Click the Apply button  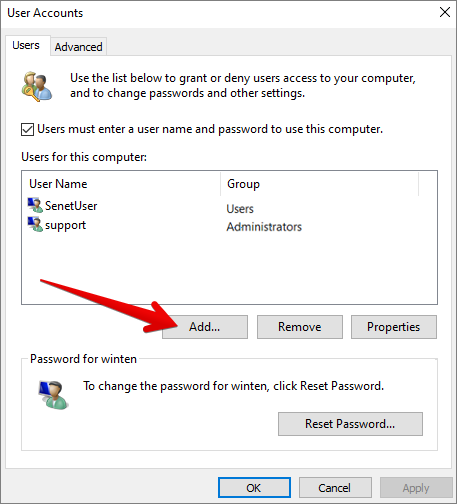tap(416, 488)
